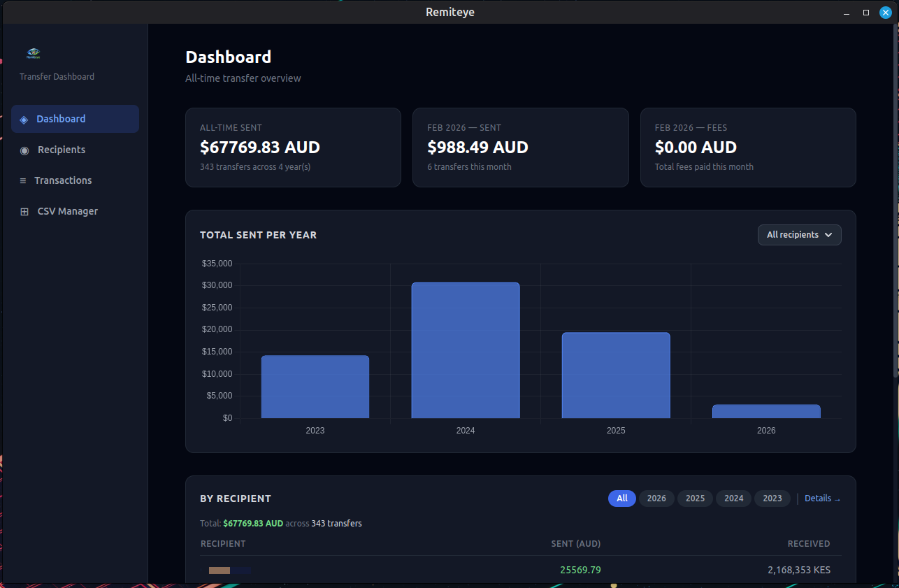
Task: Select the Transactions list icon
Action: click(24, 180)
